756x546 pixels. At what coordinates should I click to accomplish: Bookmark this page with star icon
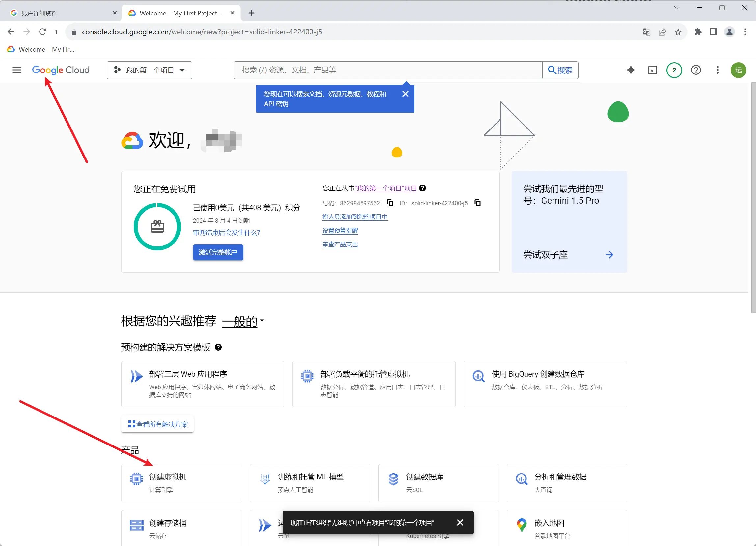(x=678, y=32)
